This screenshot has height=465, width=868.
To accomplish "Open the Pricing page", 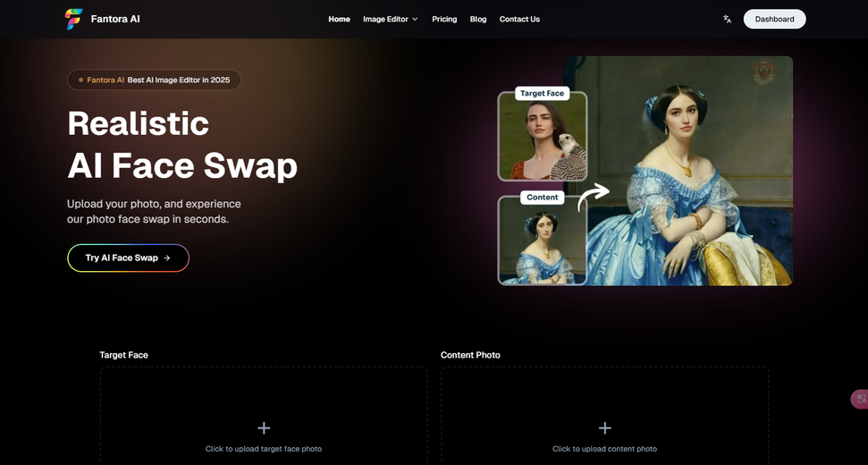I will pos(444,20).
